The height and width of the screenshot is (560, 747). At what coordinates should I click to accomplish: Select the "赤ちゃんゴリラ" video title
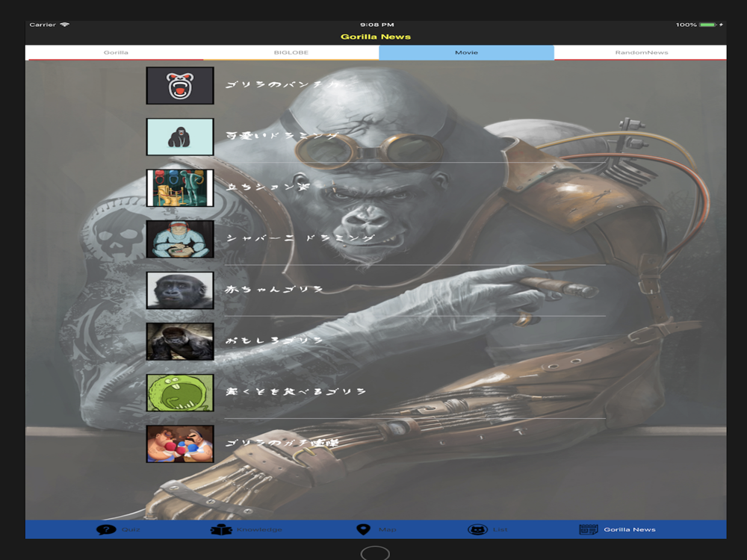coord(274,289)
